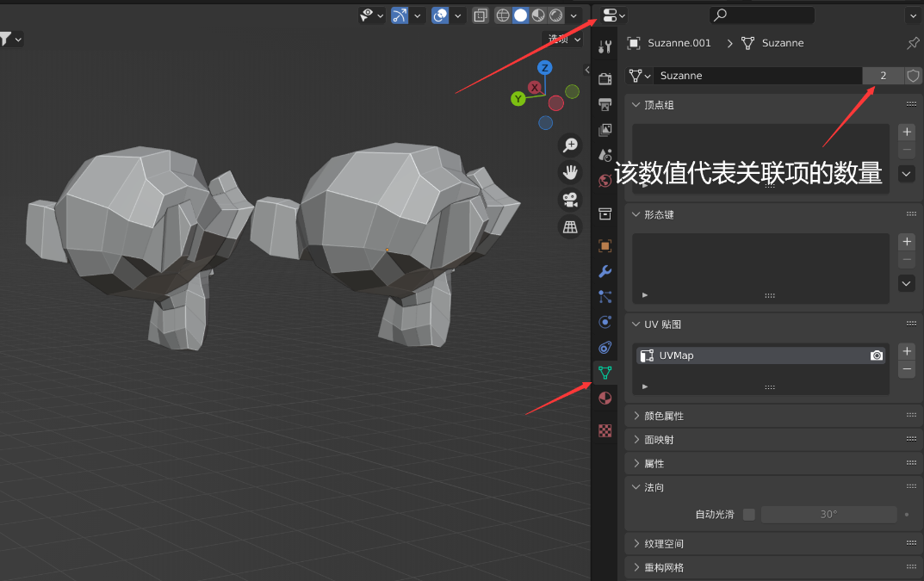924x581 pixels.
Task: Toggle fake user shield for Suzanne mesh
Action: 913,76
